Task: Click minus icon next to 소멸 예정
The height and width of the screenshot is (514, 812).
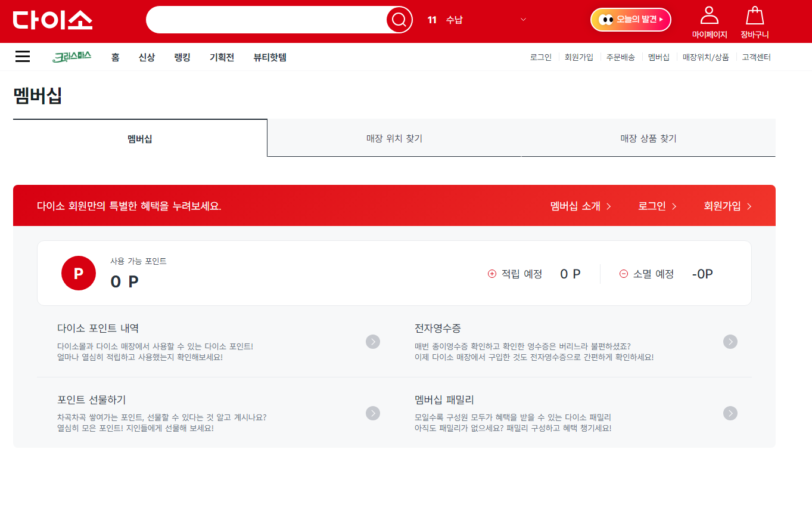Action: [x=624, y=274]
